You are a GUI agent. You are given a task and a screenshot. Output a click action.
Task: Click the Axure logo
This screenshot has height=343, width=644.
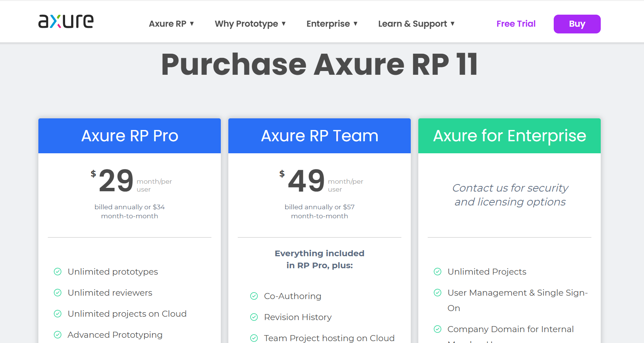coord(66,21)
